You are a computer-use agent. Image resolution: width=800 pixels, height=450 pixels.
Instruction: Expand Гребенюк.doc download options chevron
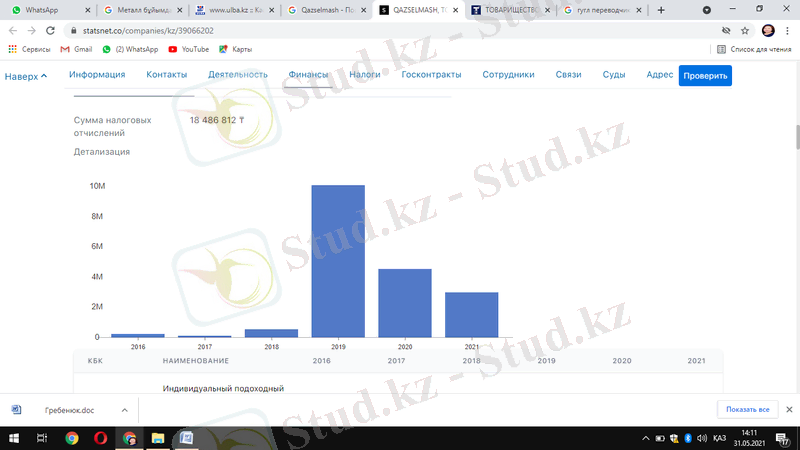(124, 410)
